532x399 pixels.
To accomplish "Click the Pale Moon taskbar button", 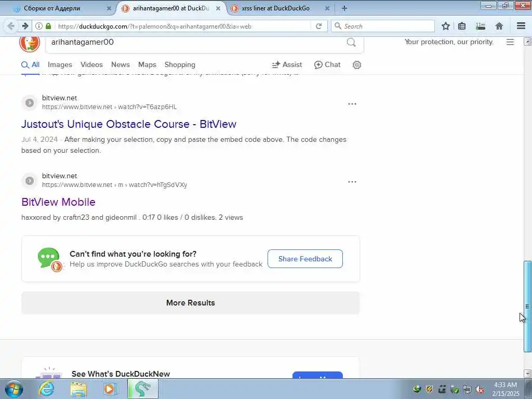I will coord(143,389).
